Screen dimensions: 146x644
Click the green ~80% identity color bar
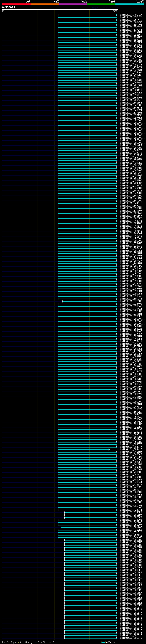[x=101, y=4]
